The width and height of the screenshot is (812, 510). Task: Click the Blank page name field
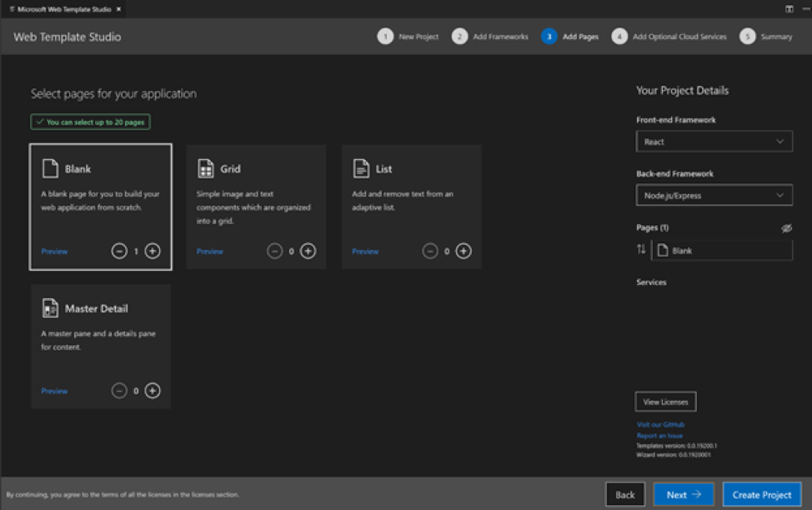722,251
